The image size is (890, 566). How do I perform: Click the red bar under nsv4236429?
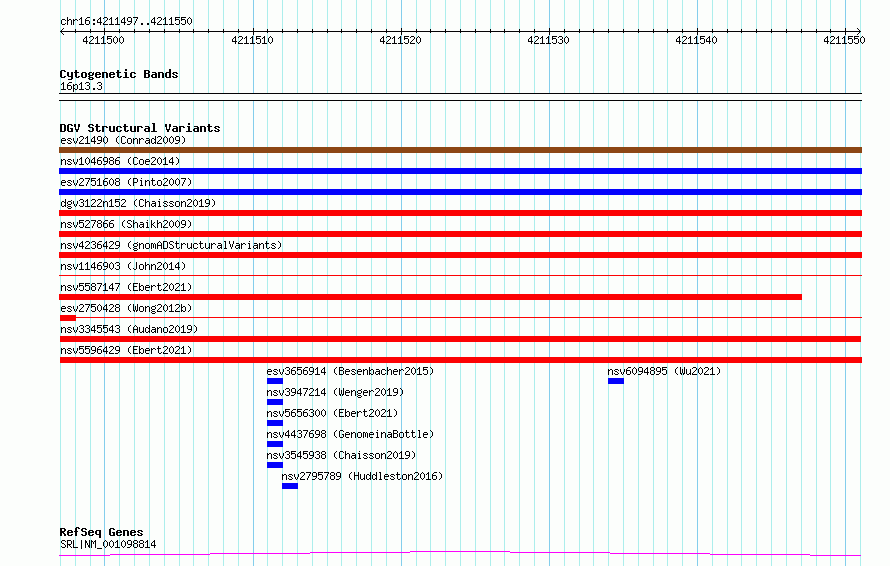[x=460, y=255]
